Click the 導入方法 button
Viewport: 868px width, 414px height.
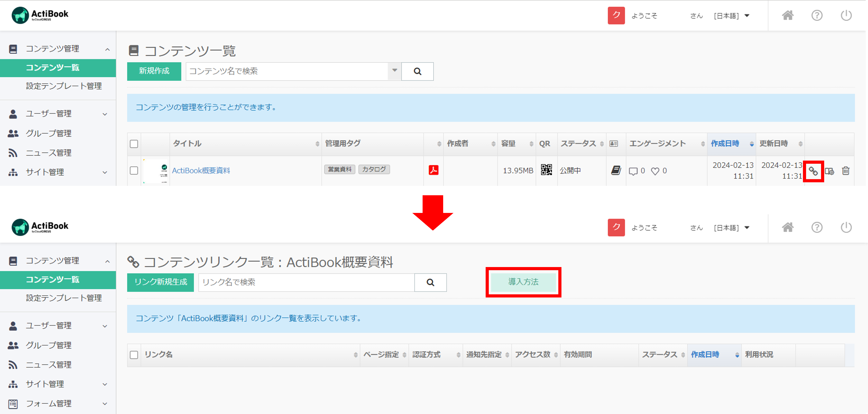(x=523, y=282)
